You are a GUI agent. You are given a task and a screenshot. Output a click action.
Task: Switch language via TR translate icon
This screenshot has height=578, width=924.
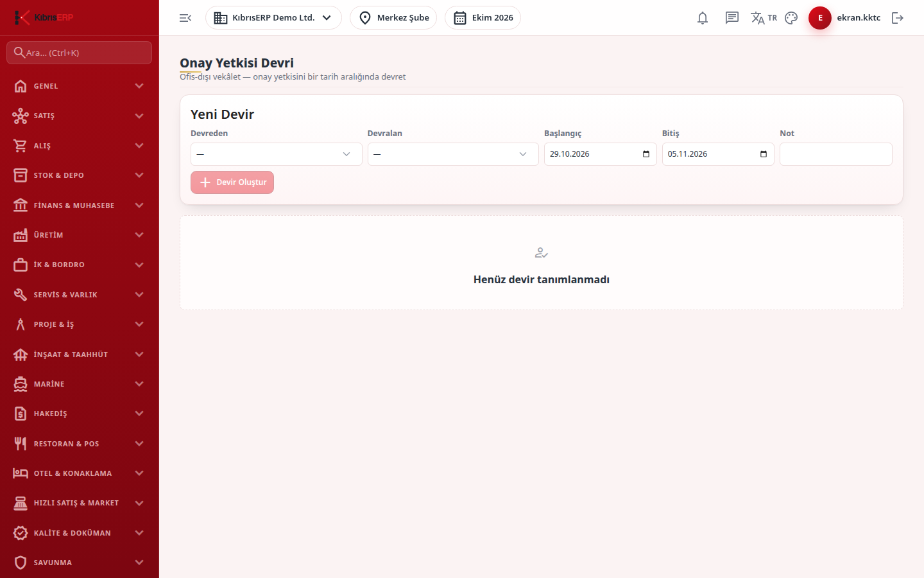point(764,18)
